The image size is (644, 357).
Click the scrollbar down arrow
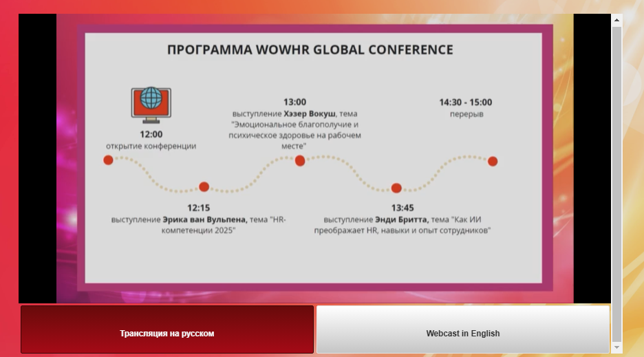617,347
